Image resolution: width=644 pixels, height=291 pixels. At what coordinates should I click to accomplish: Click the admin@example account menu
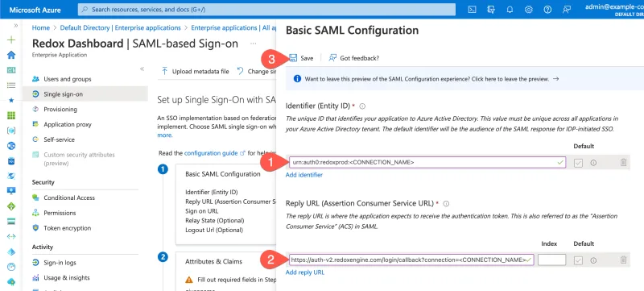614,10
